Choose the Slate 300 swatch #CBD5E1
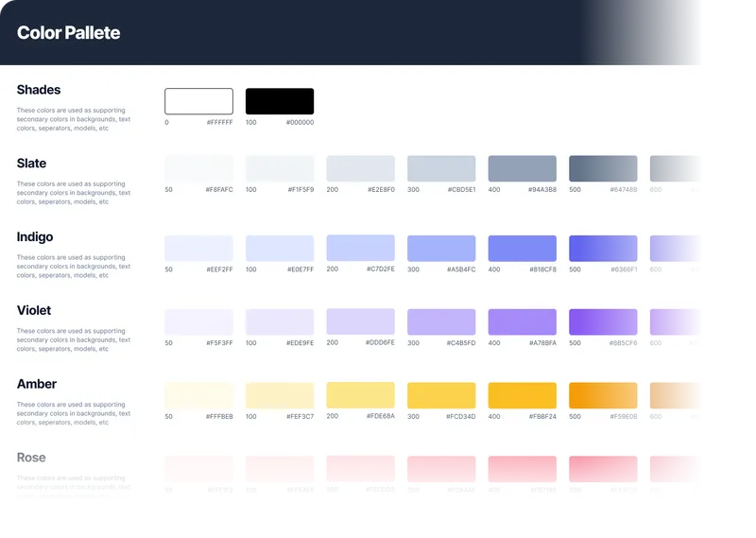Image resolution: width=756 pixels, height=538 pixels. pyautogui.click(x=441, y=168)
